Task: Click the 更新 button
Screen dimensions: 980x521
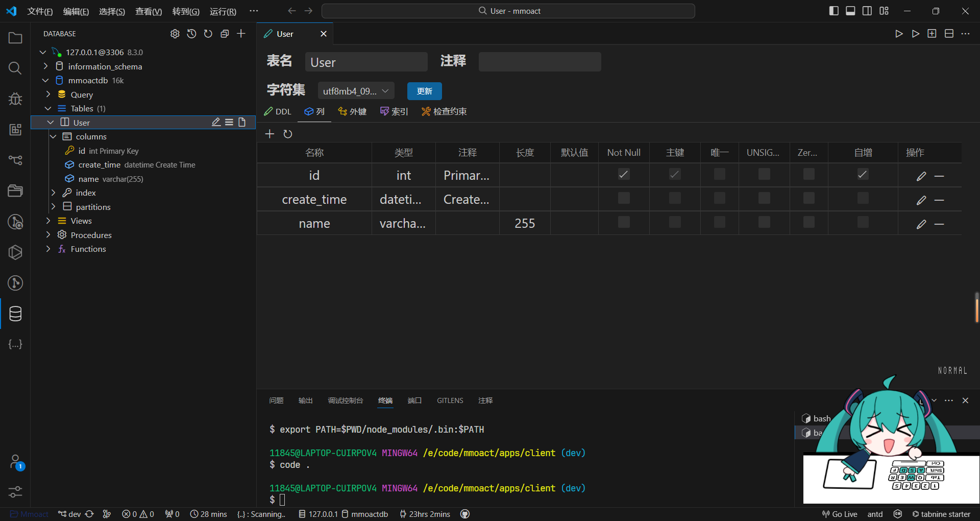Action: point(425,91)
